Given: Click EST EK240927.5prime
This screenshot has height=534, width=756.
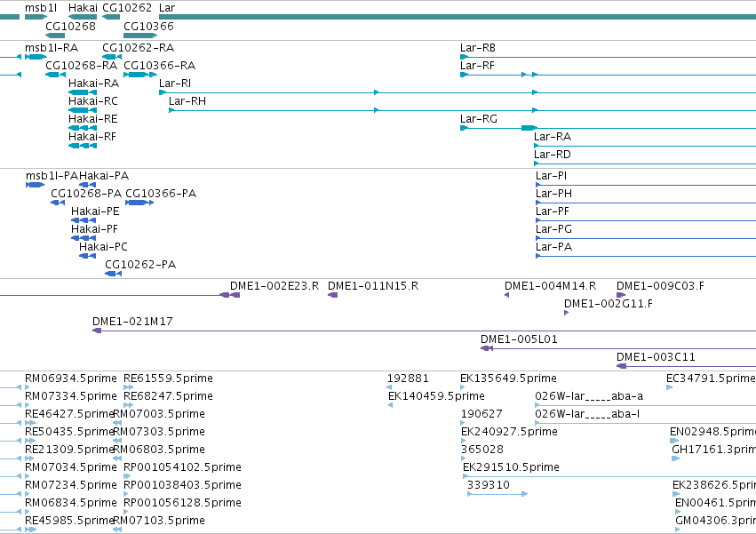Looking at the screenshot, I should 509,433.
